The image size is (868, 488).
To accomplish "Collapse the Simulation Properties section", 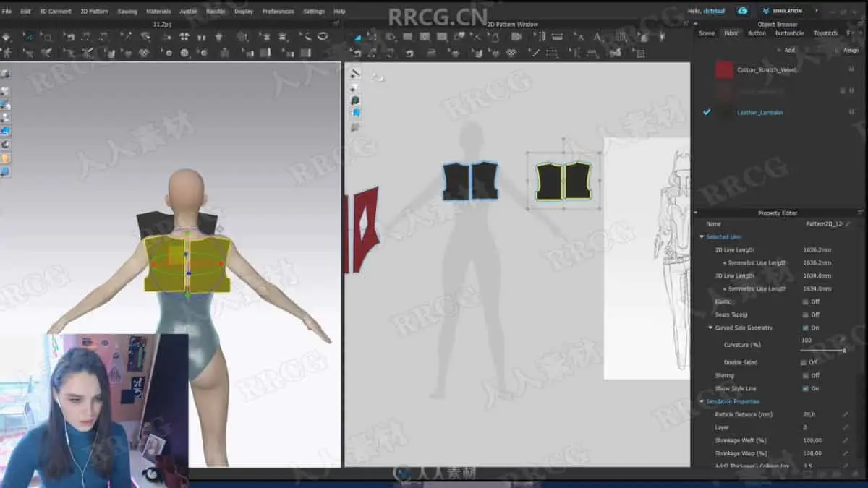I will tap(702, 401).
